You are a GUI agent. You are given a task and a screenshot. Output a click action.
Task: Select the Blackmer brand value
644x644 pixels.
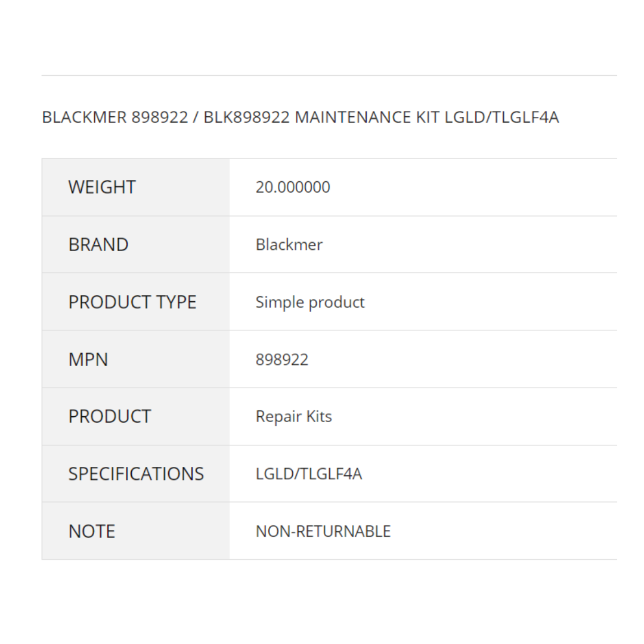click(x=289, y=244)
